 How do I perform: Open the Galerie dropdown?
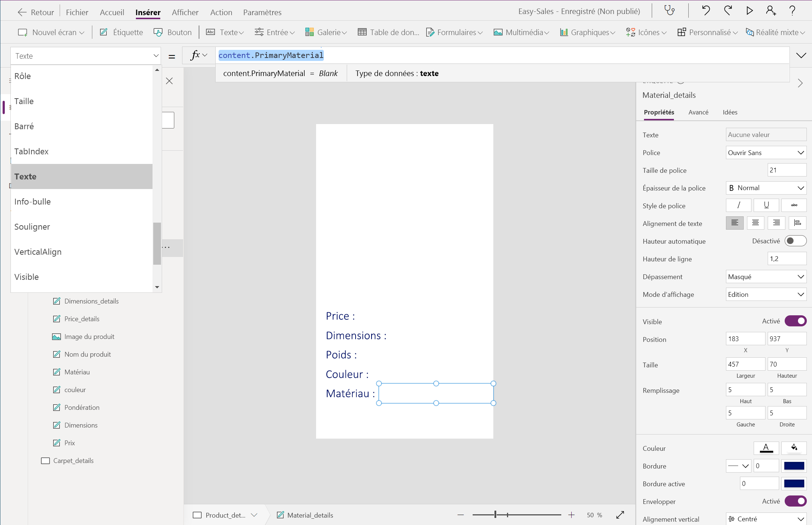(326, 32)
